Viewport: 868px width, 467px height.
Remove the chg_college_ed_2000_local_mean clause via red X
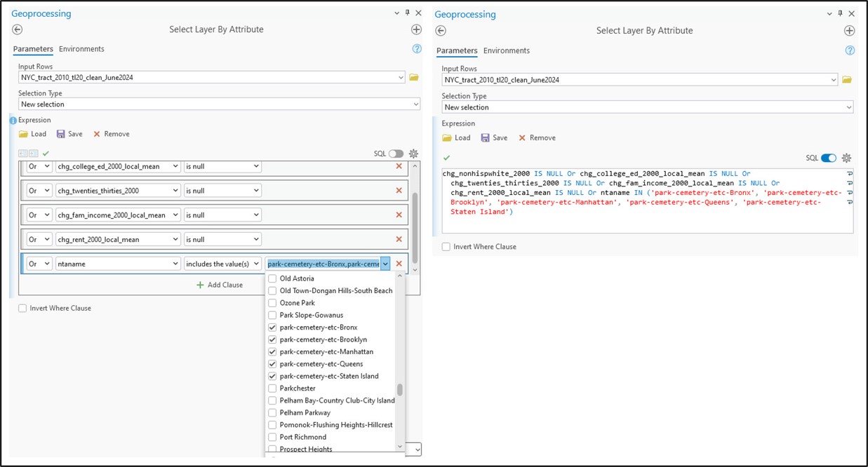[x=399, y=166]
